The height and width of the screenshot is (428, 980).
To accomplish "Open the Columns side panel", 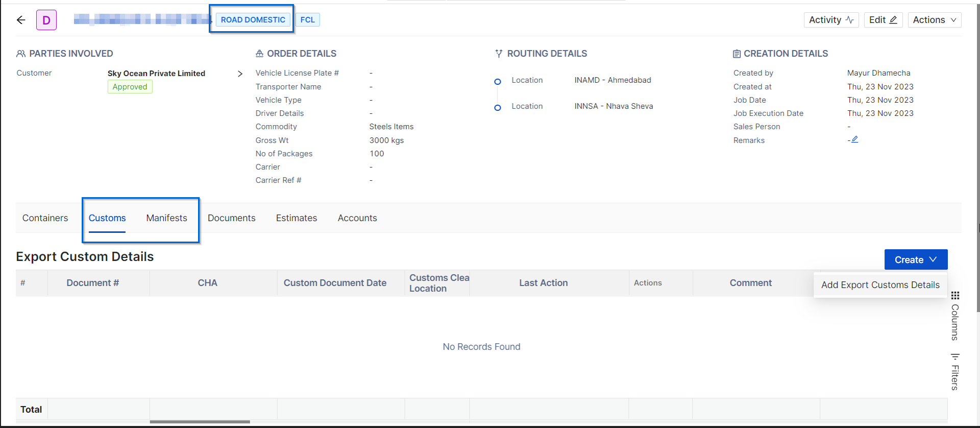I will tap(955, 317).
